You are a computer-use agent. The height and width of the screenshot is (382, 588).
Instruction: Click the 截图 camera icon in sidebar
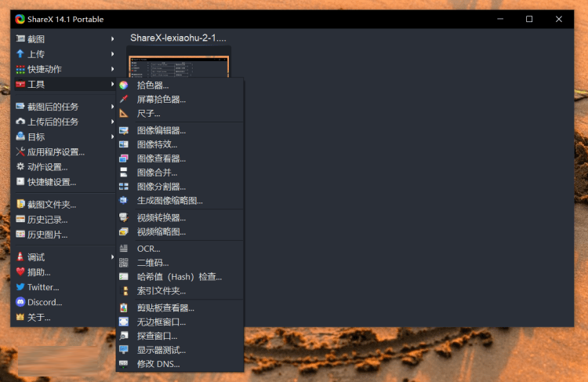[20, 38]
